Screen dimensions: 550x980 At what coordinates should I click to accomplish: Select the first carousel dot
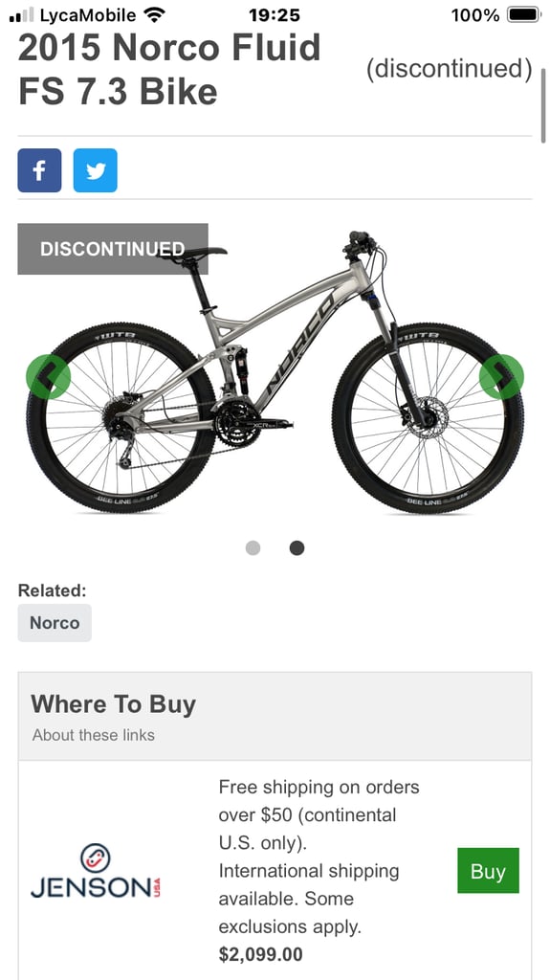[253, 548]
